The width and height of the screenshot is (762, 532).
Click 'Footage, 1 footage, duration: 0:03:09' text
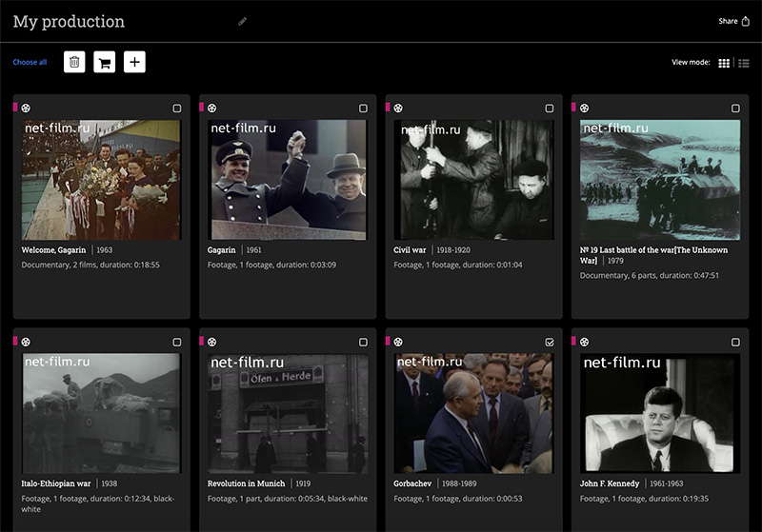(271, 265)
